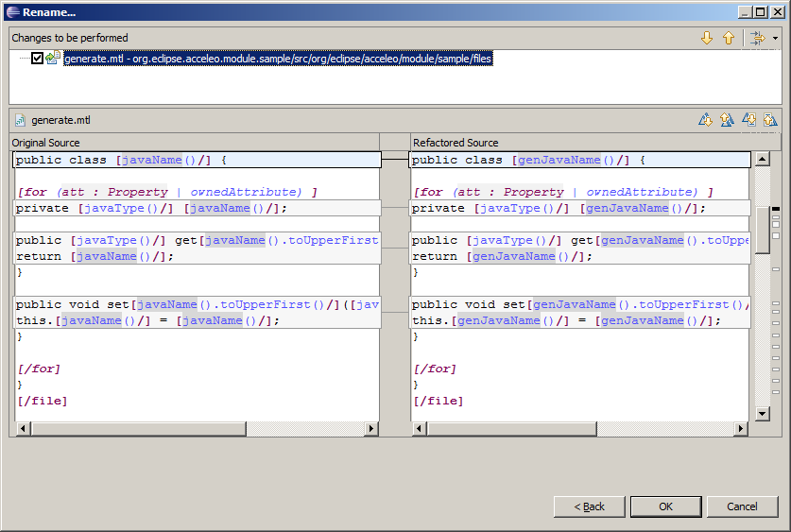Cancel the rename refactoring
This screenshot has width=791, height=532.
[x=742, y=506]
